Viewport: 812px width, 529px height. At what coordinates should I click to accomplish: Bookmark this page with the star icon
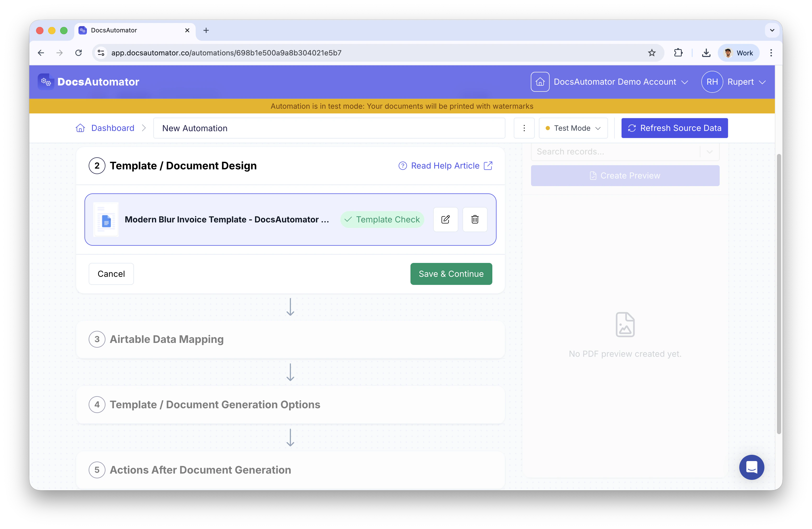(x=652, y=53)
